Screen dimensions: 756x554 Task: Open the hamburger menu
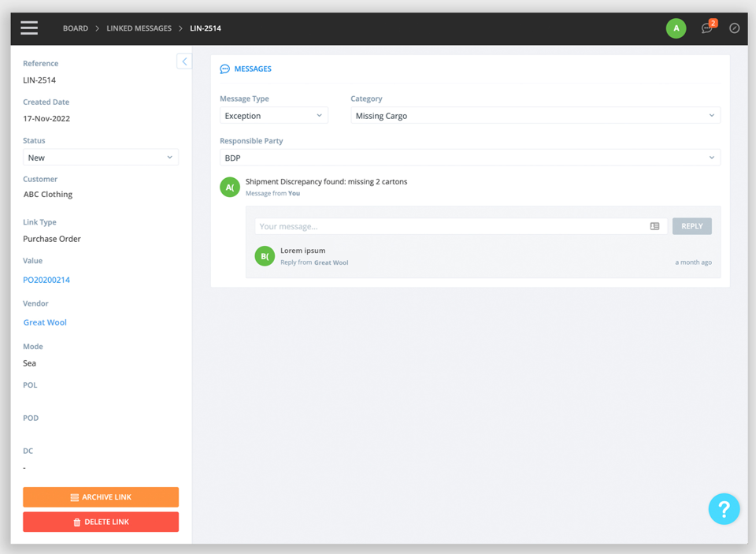[29, 28]
